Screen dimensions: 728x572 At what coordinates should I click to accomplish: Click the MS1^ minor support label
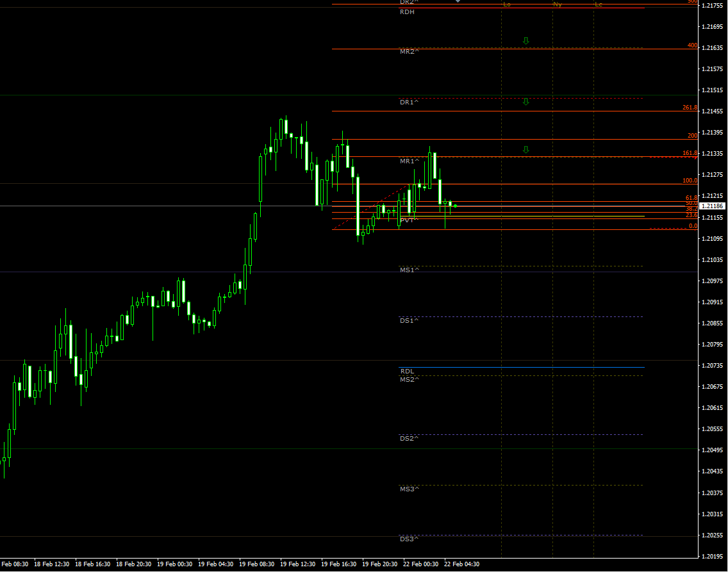[x=409, y=269]
